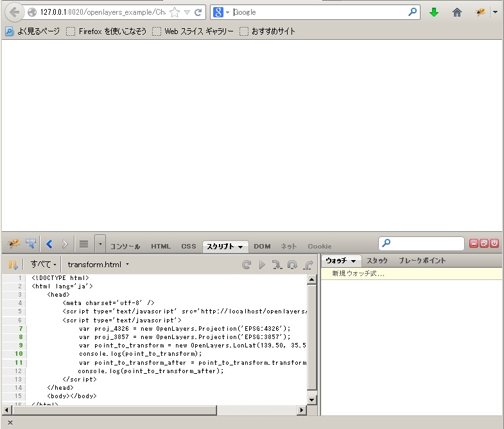Open the transform.html script file dropdown
The image size is (504, 429).
[x=98, y=265]
